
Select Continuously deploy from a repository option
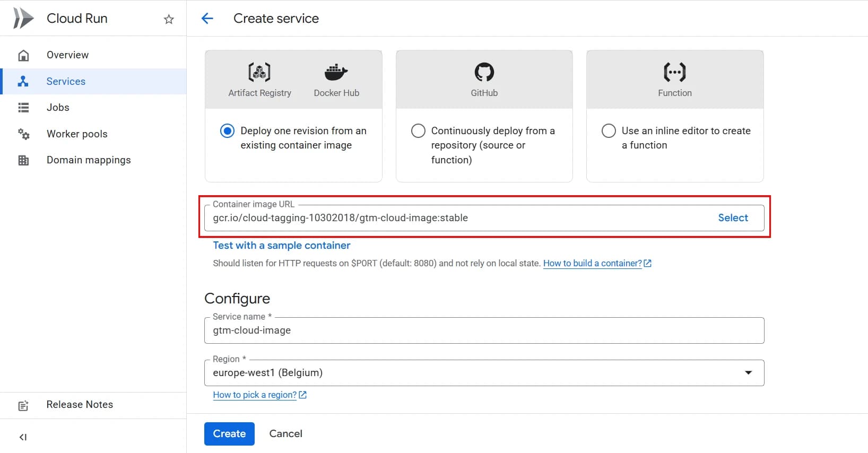coord(418,130)
